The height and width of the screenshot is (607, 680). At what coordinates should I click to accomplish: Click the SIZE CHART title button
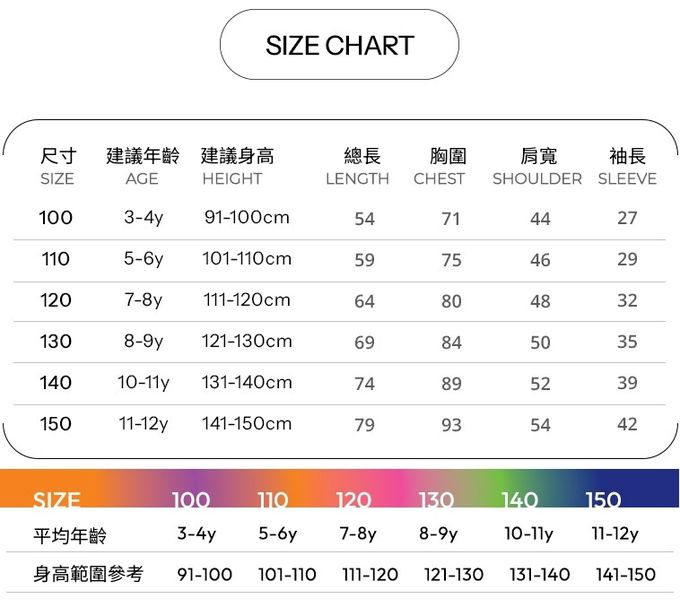pos(339,45)
